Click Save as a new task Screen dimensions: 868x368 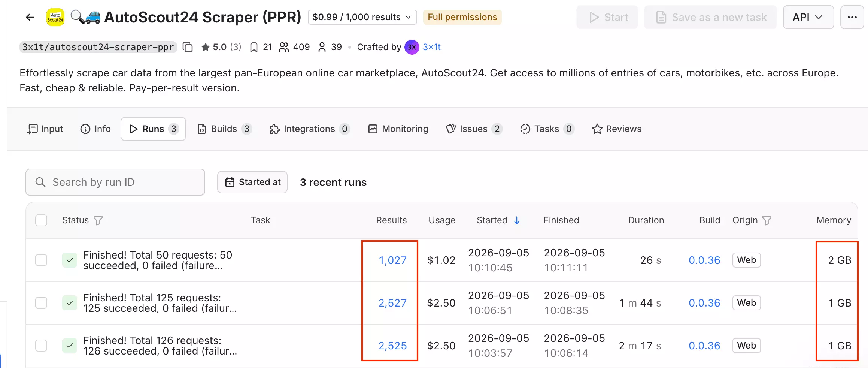(710, 17)
